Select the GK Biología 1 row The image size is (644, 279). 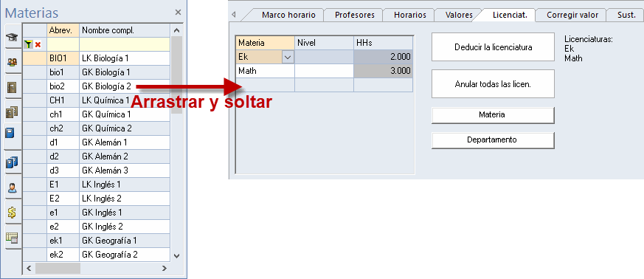coord(96,72)
